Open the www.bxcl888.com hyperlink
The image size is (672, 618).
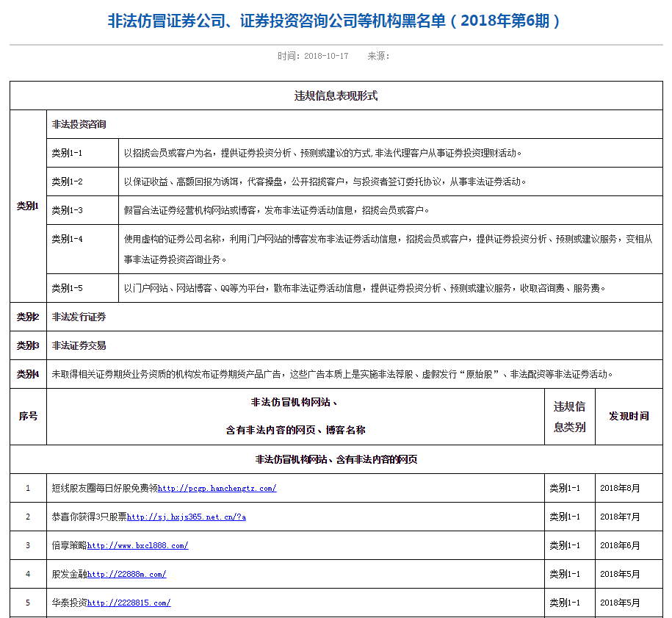[x=137, y=545]
